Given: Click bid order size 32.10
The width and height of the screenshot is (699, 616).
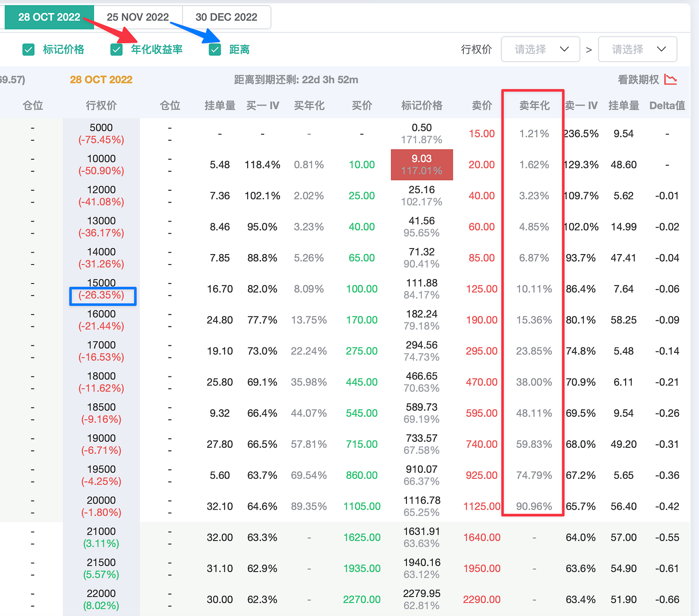Looking at the screenshot, I should pos(220,506).
